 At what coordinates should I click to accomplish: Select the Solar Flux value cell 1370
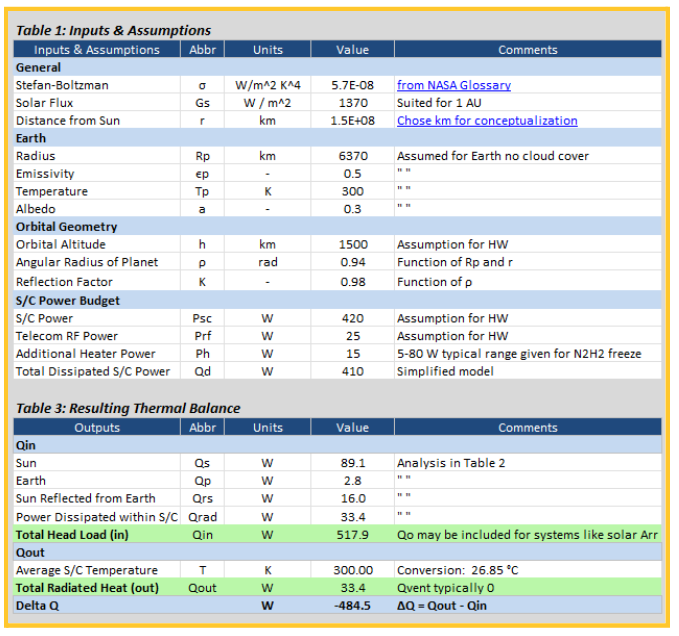(x=352, y=103)
